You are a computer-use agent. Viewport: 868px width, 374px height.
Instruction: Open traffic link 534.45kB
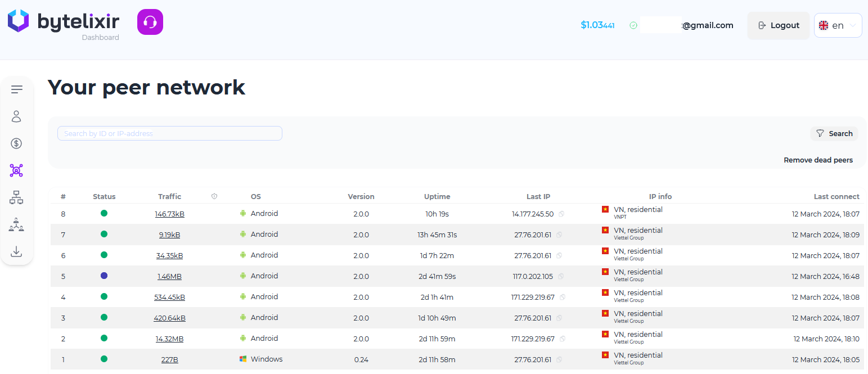(170, 298)
